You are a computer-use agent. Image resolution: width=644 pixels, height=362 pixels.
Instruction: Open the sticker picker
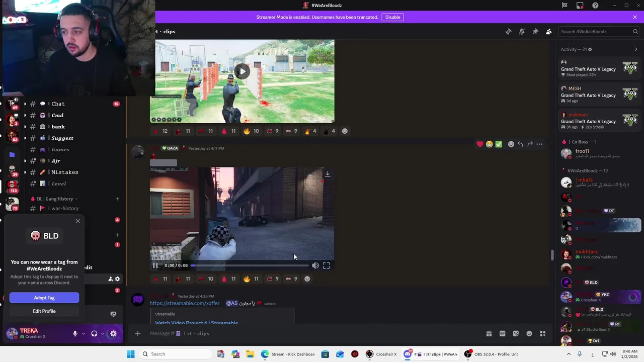pos(516,333)
